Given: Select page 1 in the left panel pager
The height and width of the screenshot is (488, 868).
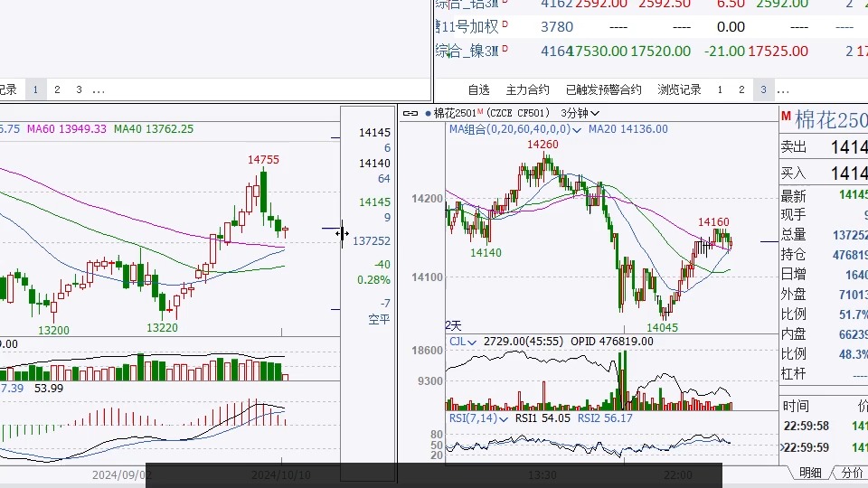Looking at the screenshot, I should click(x=35, y=89).
